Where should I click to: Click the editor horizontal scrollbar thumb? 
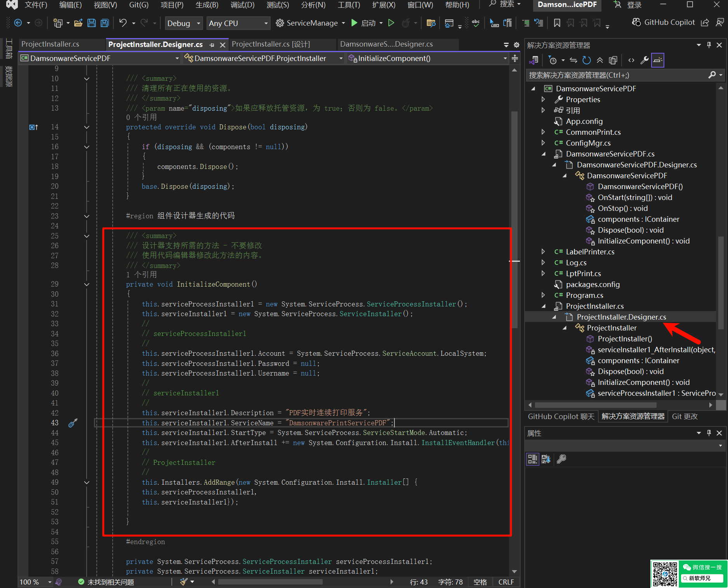point(270,582)
